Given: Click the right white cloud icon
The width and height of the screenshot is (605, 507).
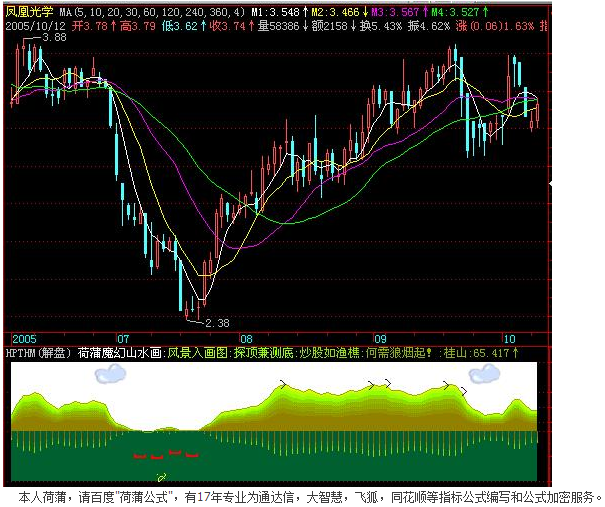Looking at the screenshot, I should pyautogui.click(x=485, y=374).
